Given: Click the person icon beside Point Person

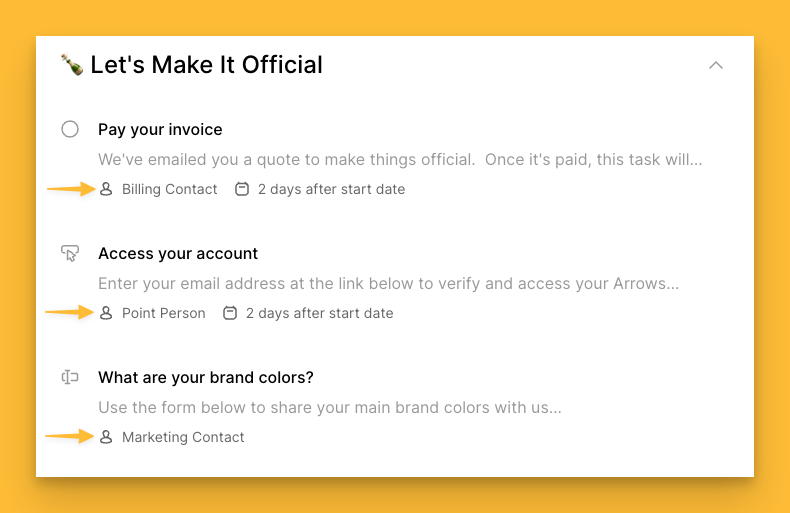Looking at the screenshot, I should point(106,313).
